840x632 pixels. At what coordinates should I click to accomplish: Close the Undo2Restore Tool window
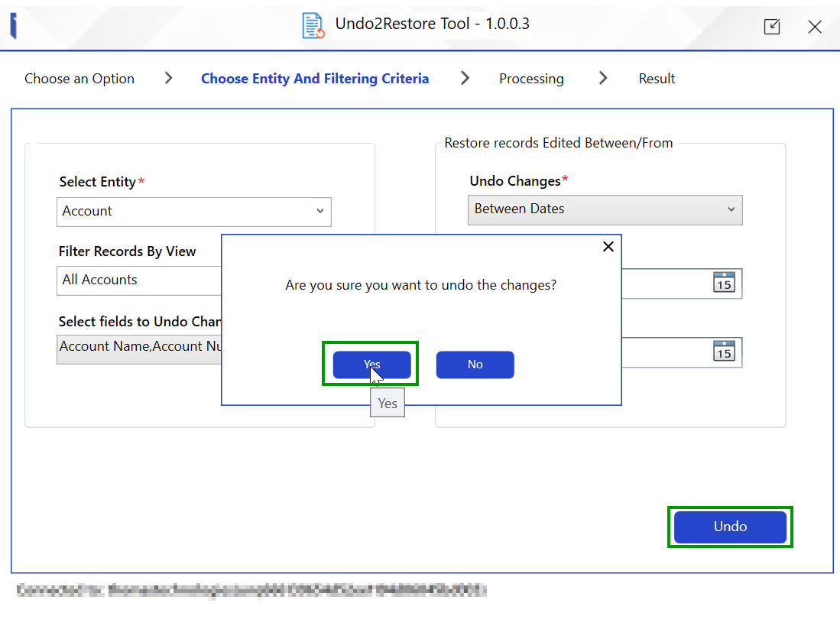pyautogui.click(x=815, y=27)
